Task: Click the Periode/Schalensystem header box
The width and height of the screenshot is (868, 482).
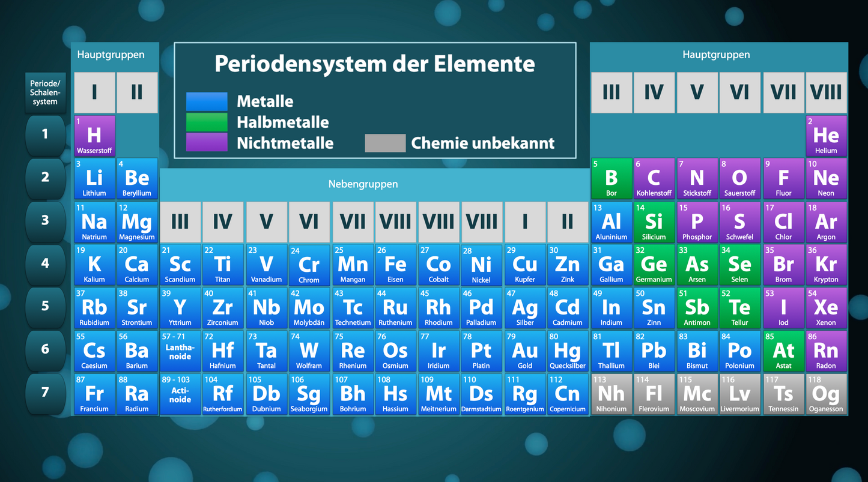Action: point(45,92)
